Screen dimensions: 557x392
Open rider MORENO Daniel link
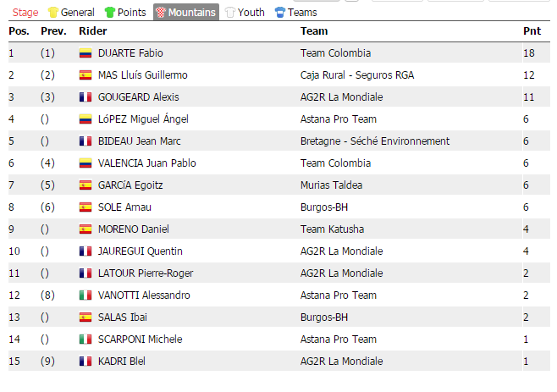click(x=134, y=229)
